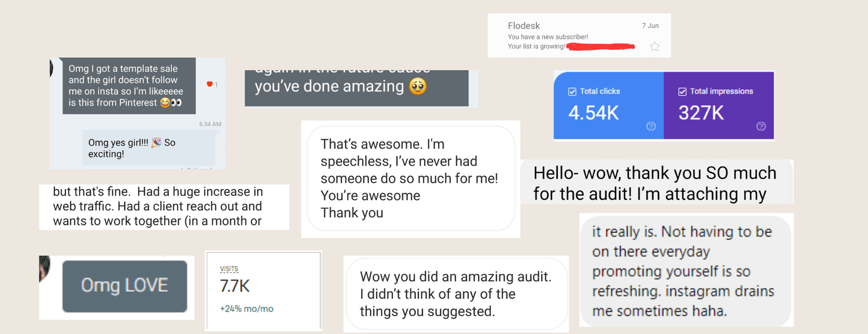Star the Flodesk new subscriber email
The width and height of the screenshot is (868, 334).
tap(654, 46)
